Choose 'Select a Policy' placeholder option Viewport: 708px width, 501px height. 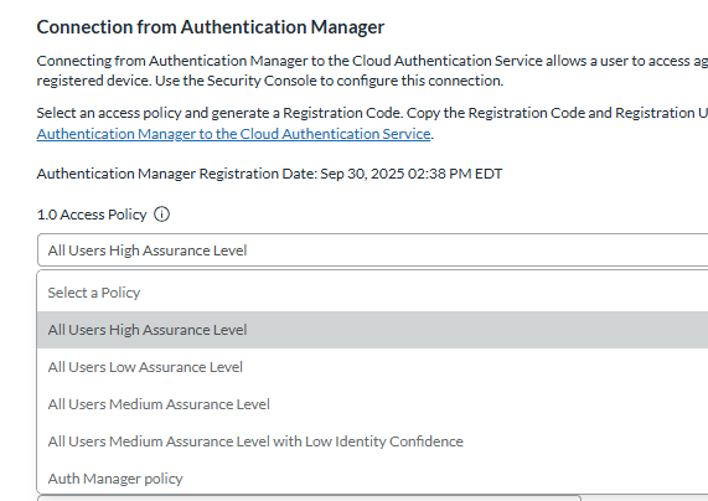[373, 292]
